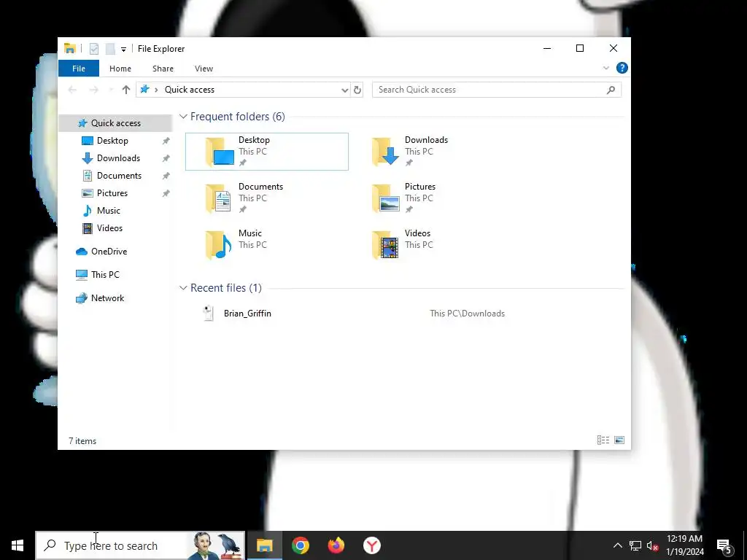Open the address bar history dropdown
Screen dimensions: 747x560
coord(345,90)
